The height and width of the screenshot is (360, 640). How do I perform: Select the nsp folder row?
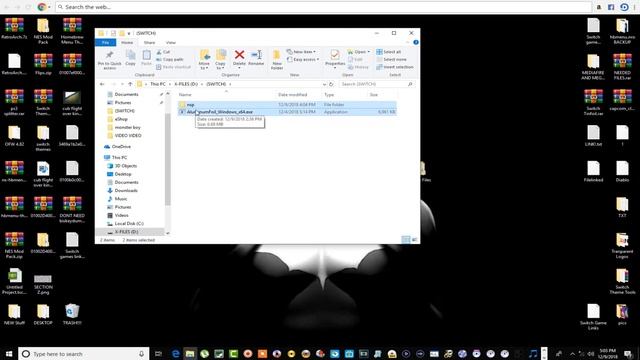pyautogui.click(x=287, y=104)
